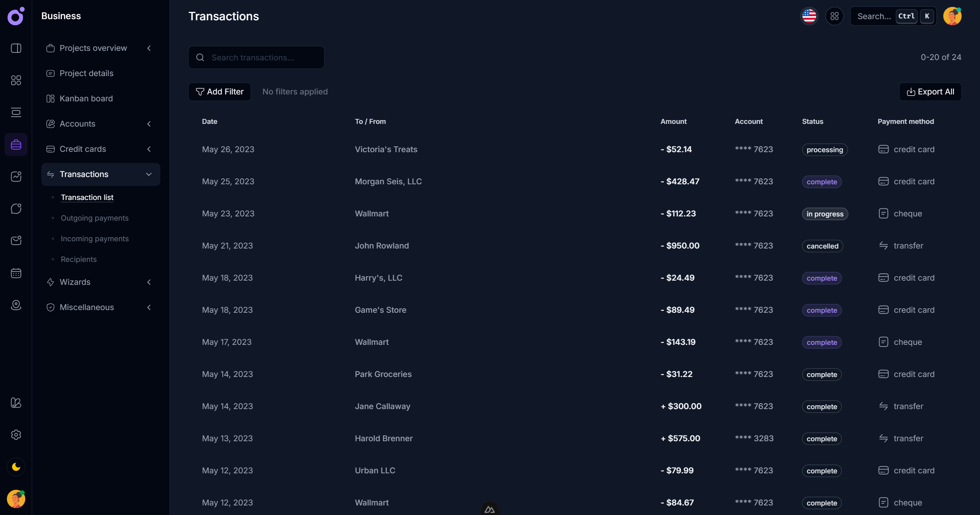The image size is (980, 515).
Task: Open Outgoing payments submenu item
Action: (x=95, y=218)
